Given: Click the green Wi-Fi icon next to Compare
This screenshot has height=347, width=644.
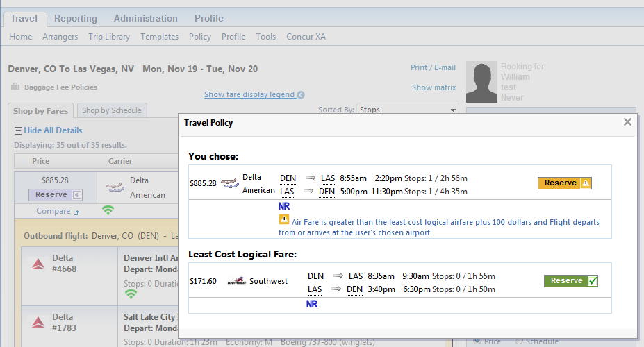Looking at the screenshot, I should tap(108, 210).
